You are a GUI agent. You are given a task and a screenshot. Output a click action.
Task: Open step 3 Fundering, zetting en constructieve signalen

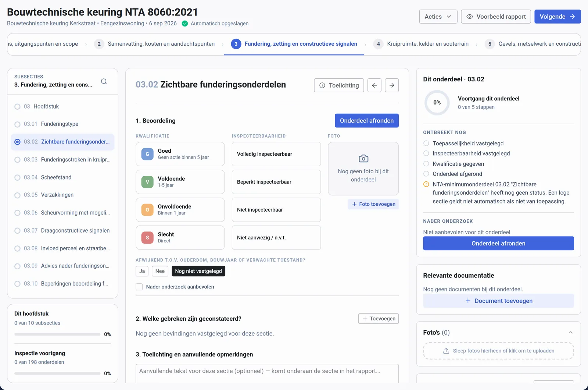[x=294, y=44]
